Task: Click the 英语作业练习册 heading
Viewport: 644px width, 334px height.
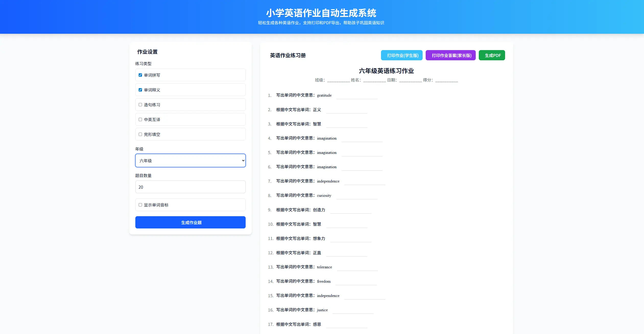Action: click(288, 55)
